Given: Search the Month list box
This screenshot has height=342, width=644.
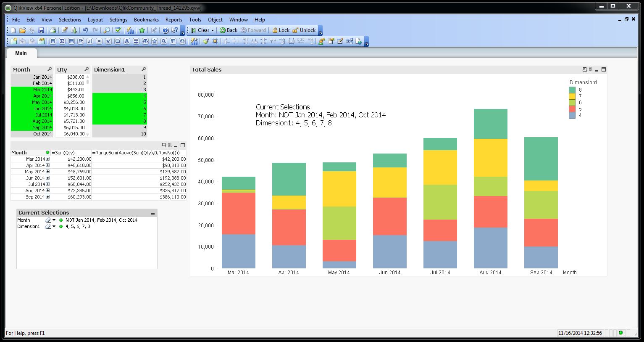Looking at the screenshot, I should pos(50,69).
